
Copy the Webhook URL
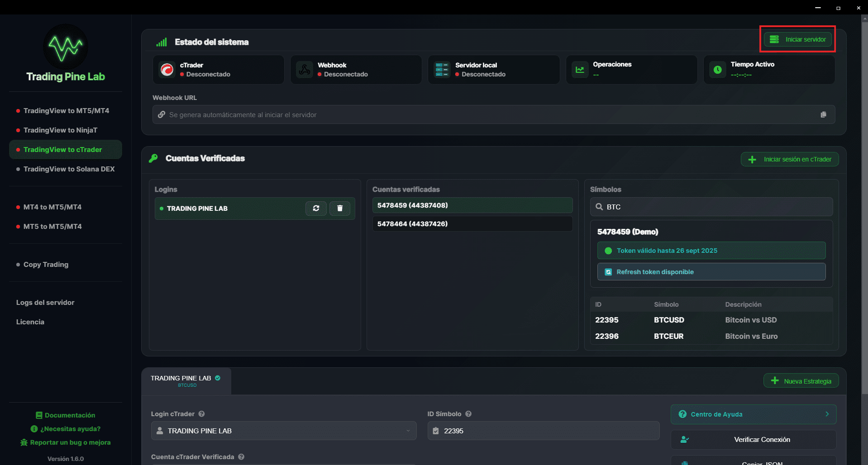[x=823, y=114]
